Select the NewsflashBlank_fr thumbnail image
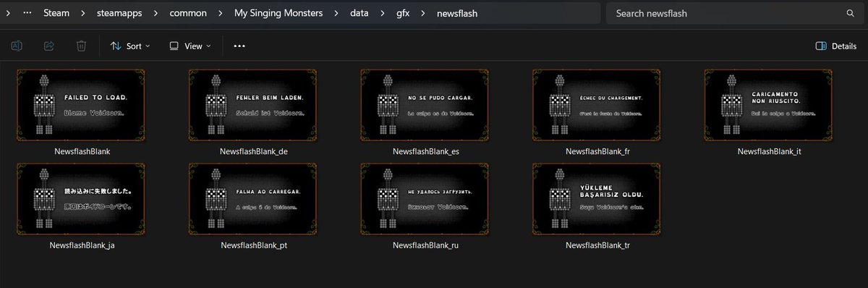868x288 pixels. pos(597,106)
